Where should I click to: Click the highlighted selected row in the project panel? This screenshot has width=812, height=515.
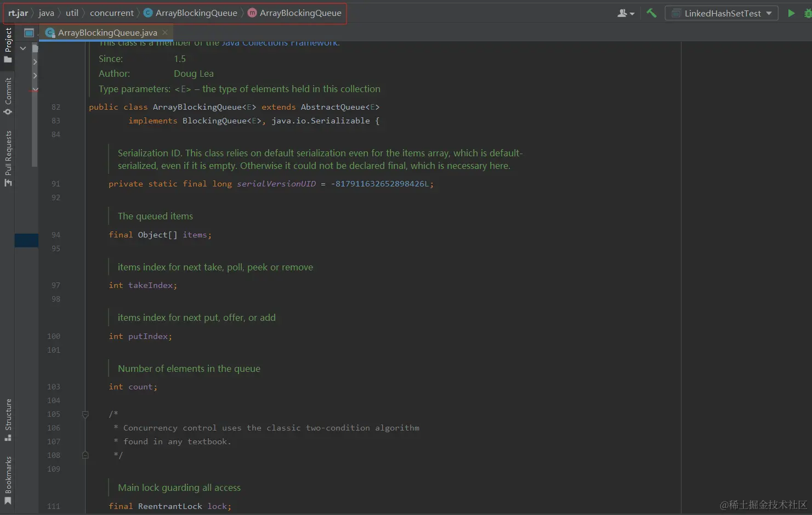[x=26, y=240]
